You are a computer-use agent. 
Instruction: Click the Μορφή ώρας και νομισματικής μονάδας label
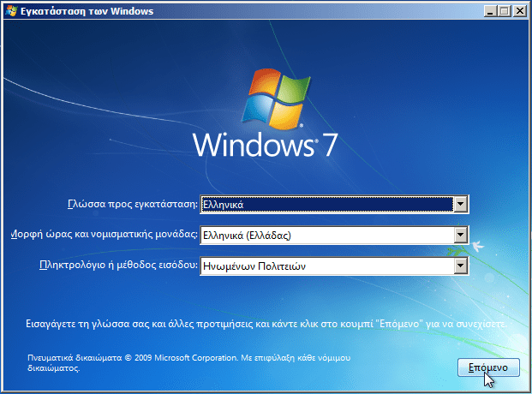tap(105, 235)
